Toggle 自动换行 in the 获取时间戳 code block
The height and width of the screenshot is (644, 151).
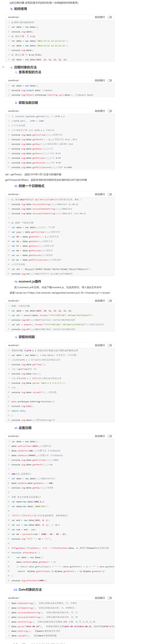pos(110,345)
